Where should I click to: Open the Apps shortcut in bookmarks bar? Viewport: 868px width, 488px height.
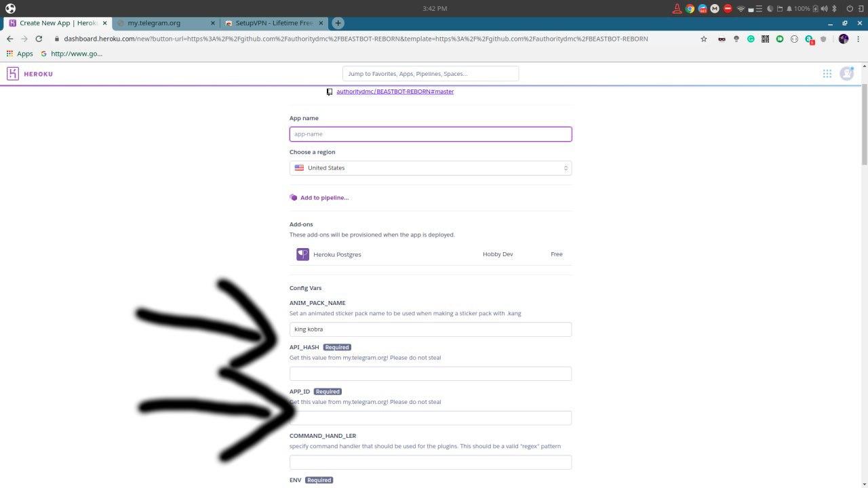coord(20,54)
